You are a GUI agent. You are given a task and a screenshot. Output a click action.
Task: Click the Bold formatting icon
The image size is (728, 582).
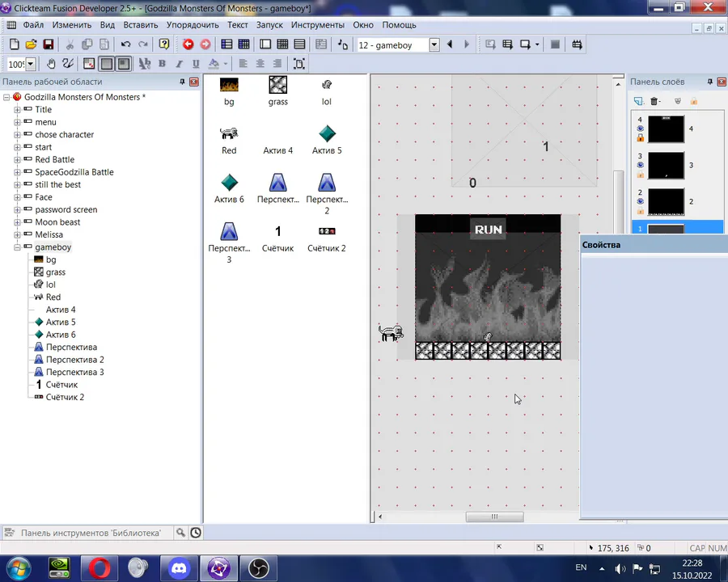[x=162, y=64]
